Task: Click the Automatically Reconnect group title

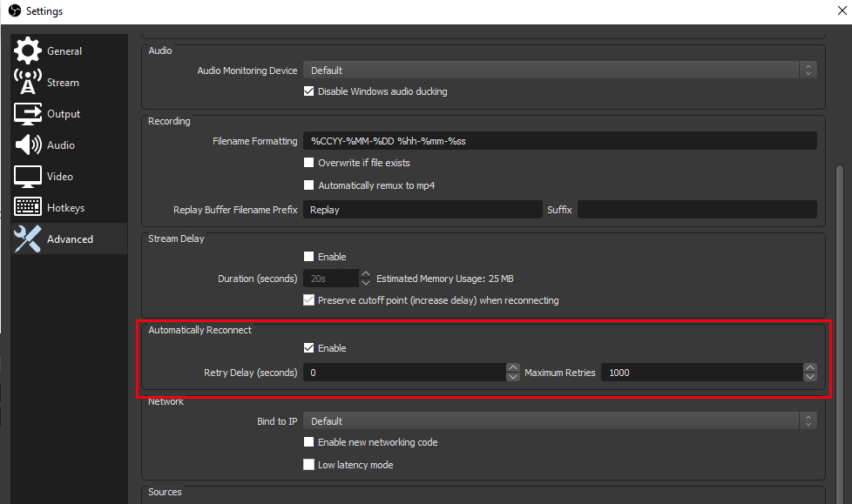Action: coord(200,330)
